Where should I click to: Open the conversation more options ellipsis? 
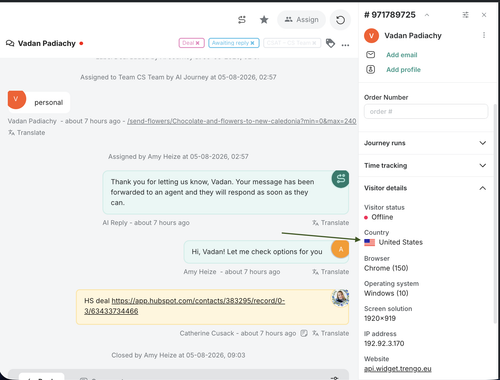[x=345, y=45]
